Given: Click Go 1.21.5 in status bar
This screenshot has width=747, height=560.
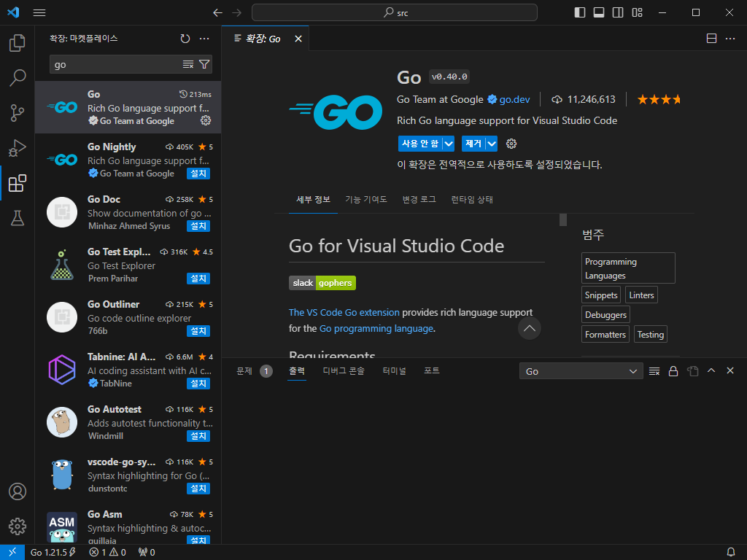Looking at the screenshot, I should [x=53, y=553].
